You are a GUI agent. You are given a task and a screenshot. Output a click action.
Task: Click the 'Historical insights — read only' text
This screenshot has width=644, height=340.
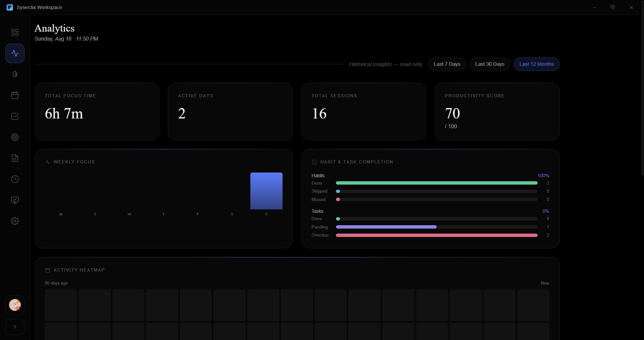click(386, 64)
